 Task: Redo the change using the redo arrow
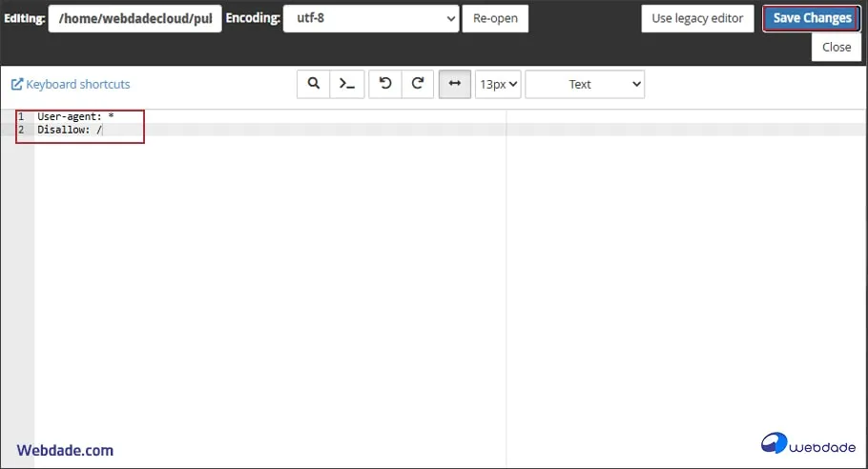point(418,84)
